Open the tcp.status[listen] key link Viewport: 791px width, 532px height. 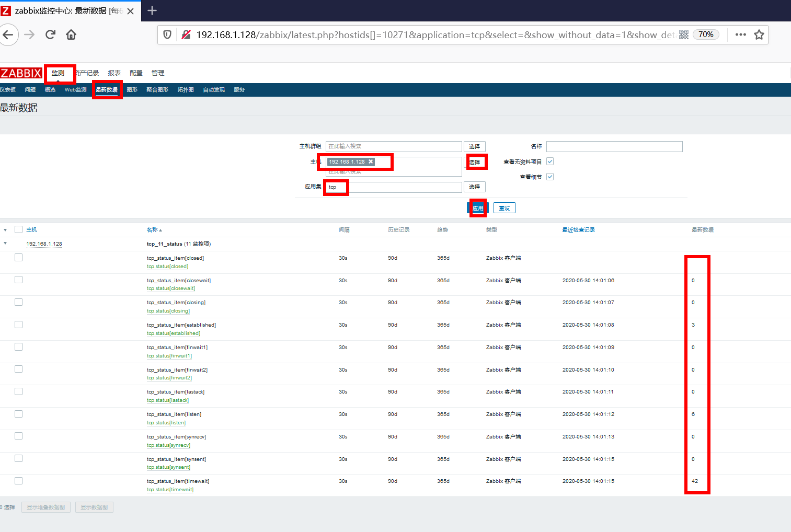(x=166, y=423)
